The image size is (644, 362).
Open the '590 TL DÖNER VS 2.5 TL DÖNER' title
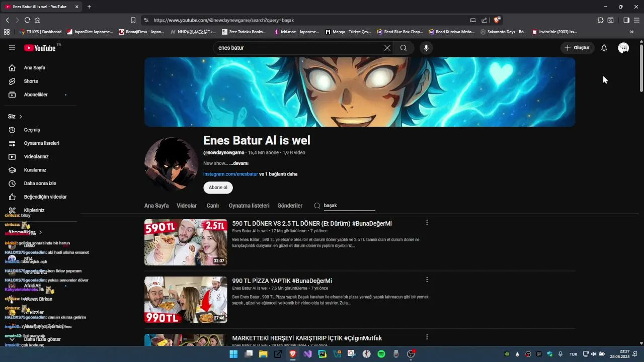[312, 223]
